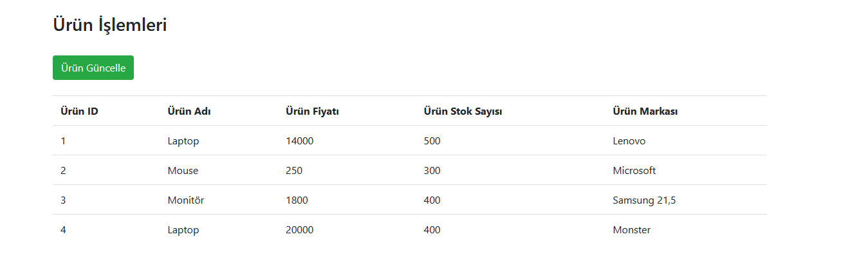Click the 14000 price cell
This screenshot has height=261, width=868.
coord(299,141)
